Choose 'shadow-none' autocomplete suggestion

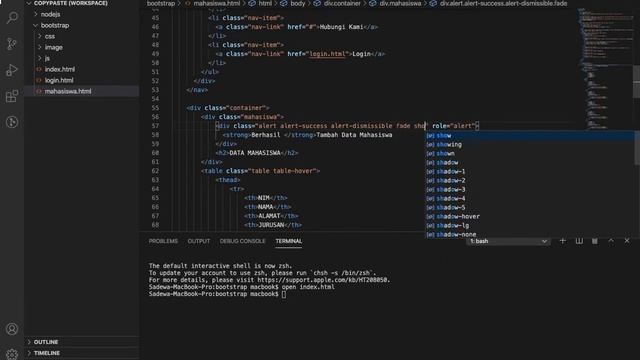coord(530,234)
